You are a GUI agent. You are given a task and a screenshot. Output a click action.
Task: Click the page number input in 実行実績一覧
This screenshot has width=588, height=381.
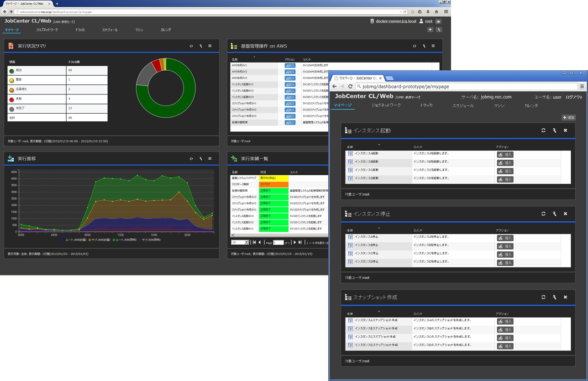point(278,242)
